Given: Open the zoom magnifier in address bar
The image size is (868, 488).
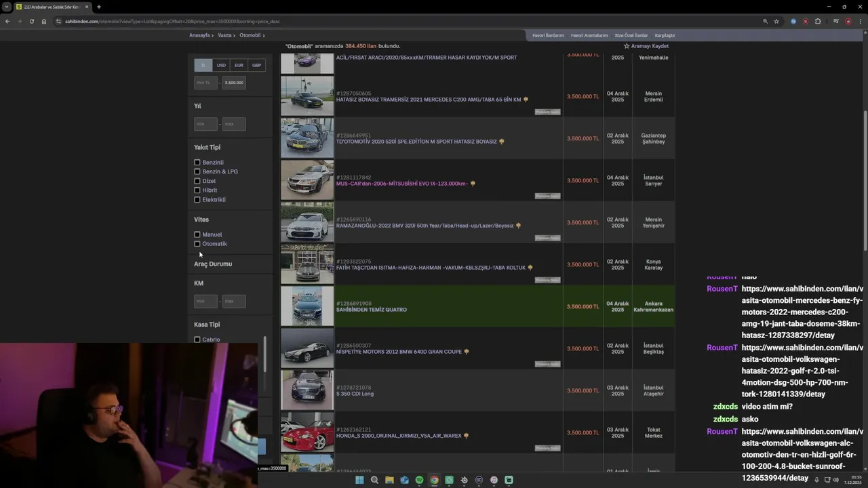Looking at the screenshot, I should point(765,21).
